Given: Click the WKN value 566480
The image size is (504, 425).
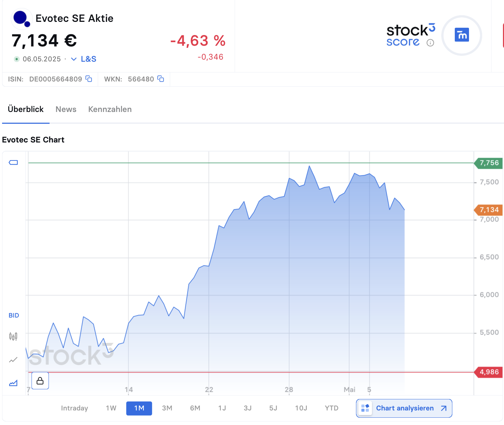Looking at the screenshot, I should 141,79.
